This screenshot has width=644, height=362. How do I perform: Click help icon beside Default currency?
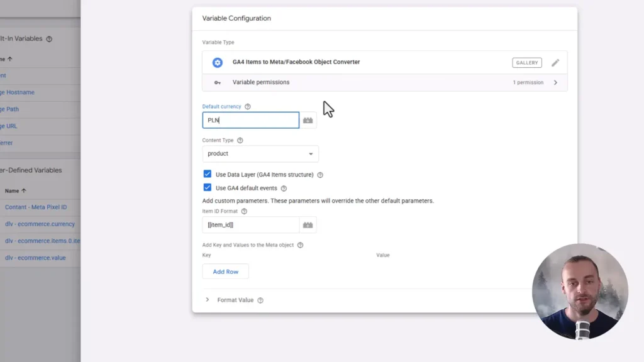click(x=248, y=106)
